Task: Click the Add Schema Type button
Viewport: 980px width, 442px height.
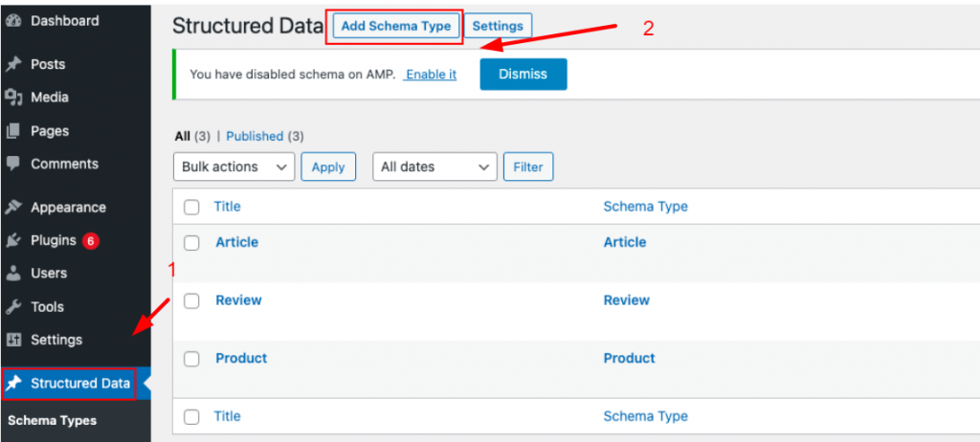Action: (395, 26)
